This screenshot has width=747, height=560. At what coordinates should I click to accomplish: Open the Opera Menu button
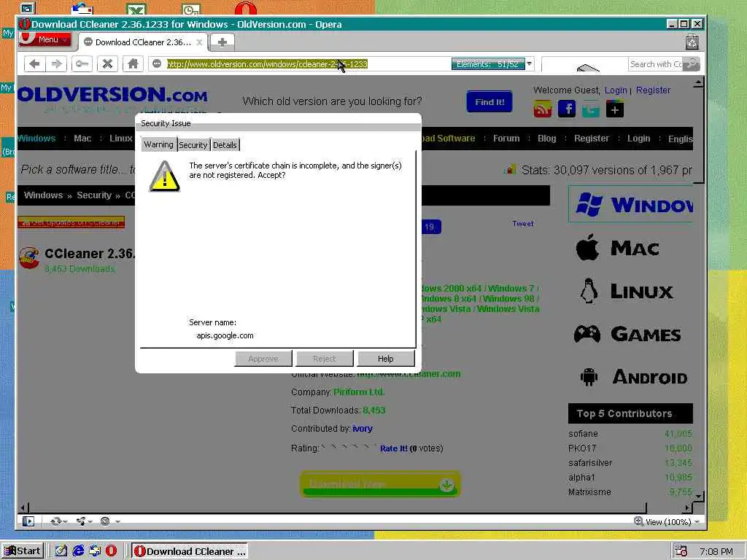(45, 39)
